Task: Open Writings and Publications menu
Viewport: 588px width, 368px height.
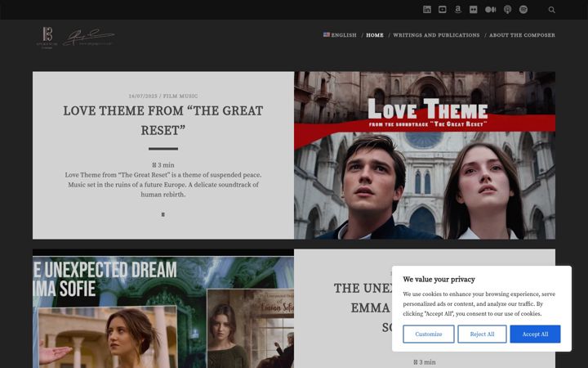Action: (x=436, y=35)
